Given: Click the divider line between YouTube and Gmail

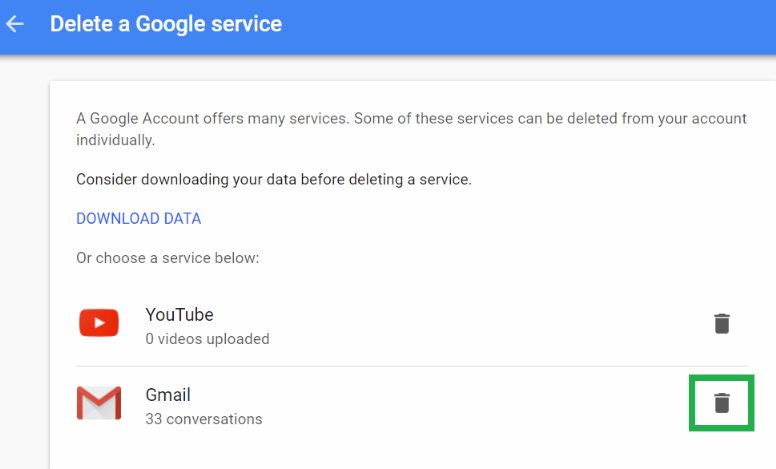Looking at the screenshot, I should tap(413, 367).
